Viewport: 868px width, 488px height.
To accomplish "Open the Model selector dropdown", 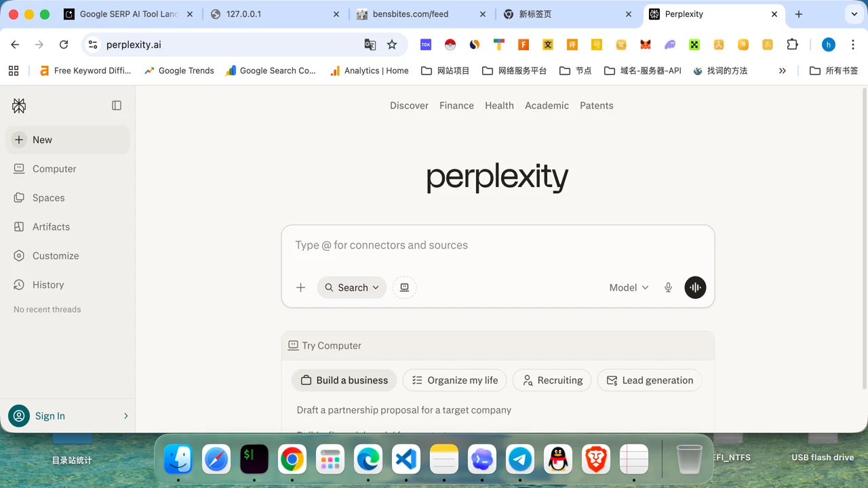I will click(629, 287).
